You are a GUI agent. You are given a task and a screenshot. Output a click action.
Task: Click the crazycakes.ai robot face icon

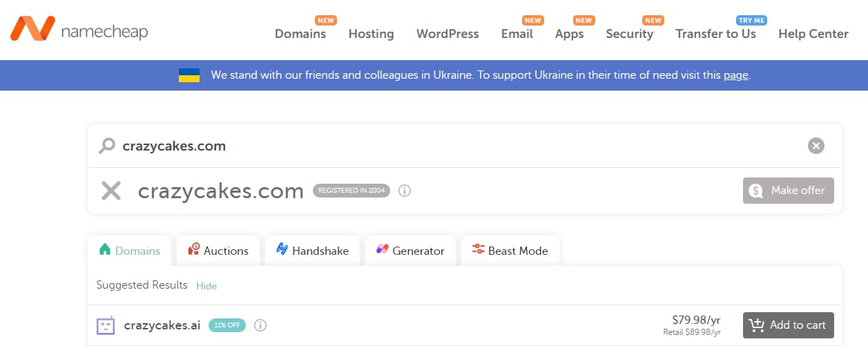pyautogui.click(x=106, y=325)
